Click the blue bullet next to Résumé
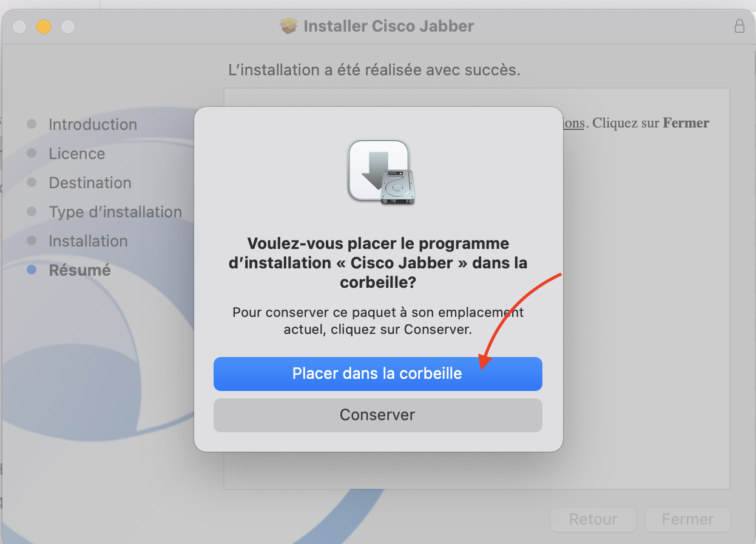This screenshot has width=756, height=544. (32, 270)
